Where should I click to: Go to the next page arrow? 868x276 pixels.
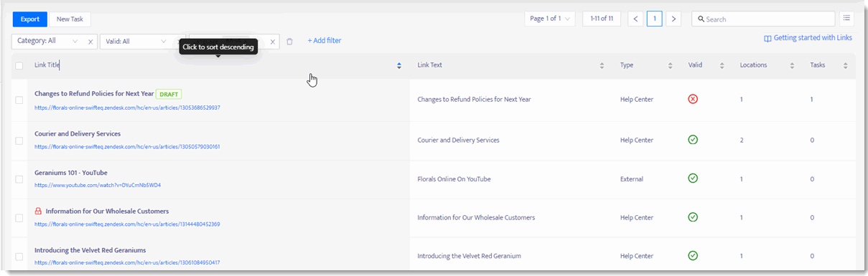673,19
